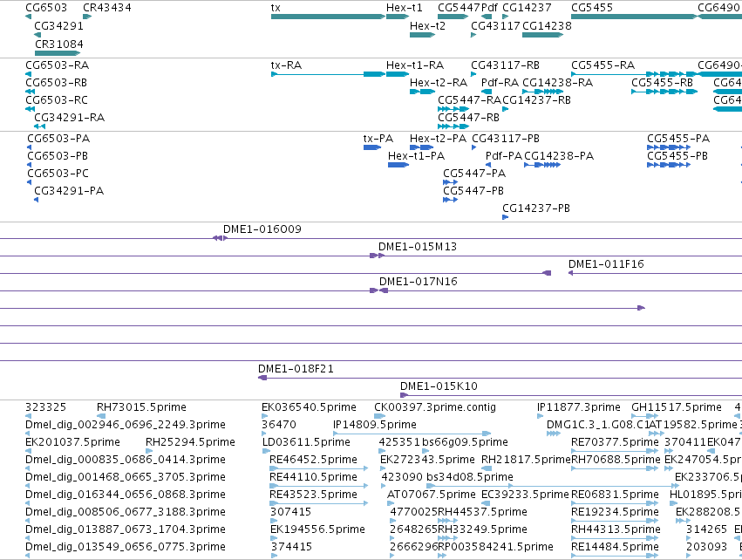The height and width of the screenshot is (560, 742).
Task: Select the Hex-t2 gene glyph
Action: pyautogui.click(x=422, y=35)
